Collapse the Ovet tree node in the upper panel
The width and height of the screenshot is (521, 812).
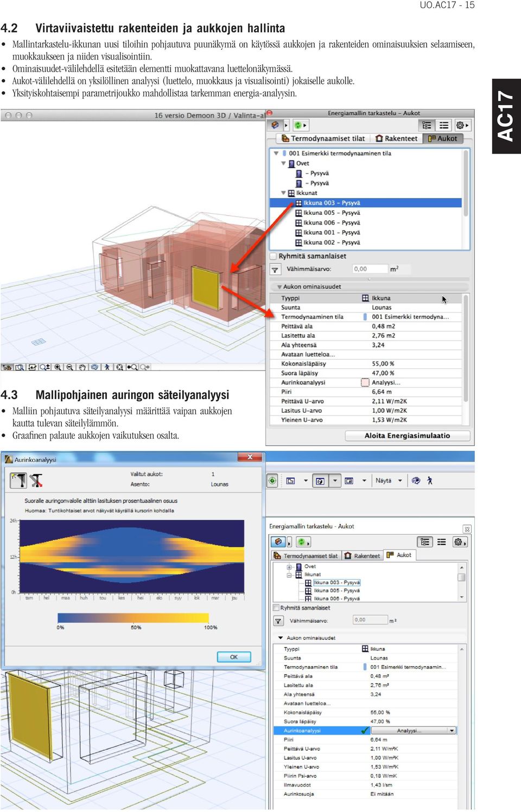[x=283, y=163]
